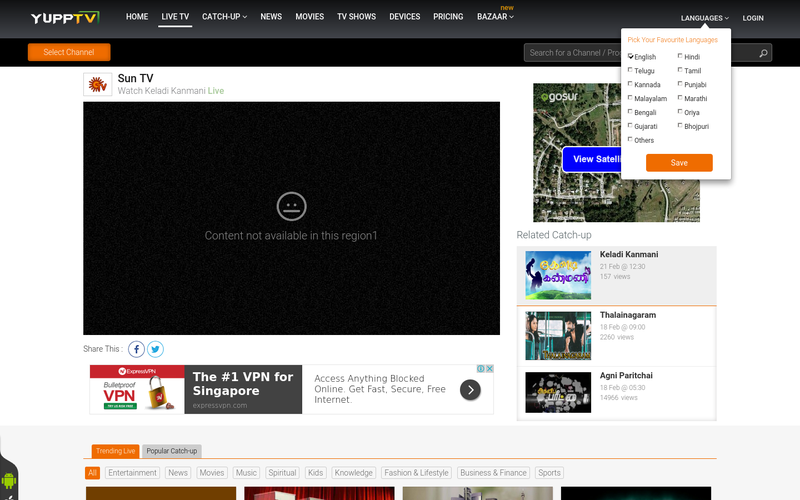
Task: Select the All category filter
Action: coord(92,473)
